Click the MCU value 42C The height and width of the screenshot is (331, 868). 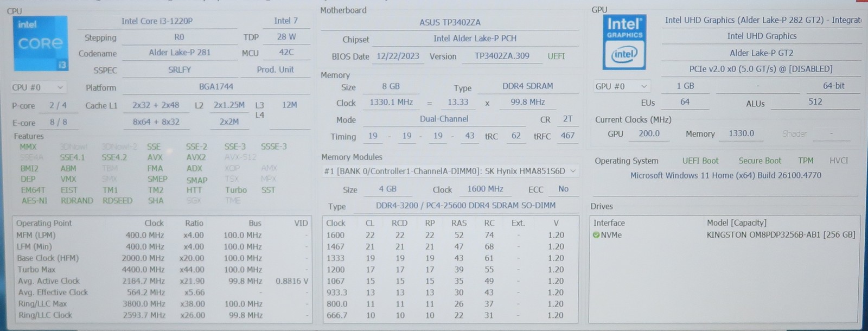tap(286, 53)
